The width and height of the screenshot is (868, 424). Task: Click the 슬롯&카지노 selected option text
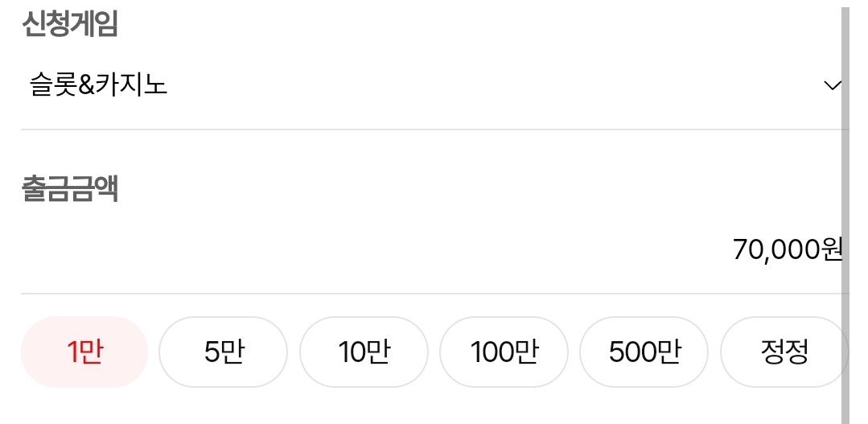pyautogui.click(x=98, y=84)
